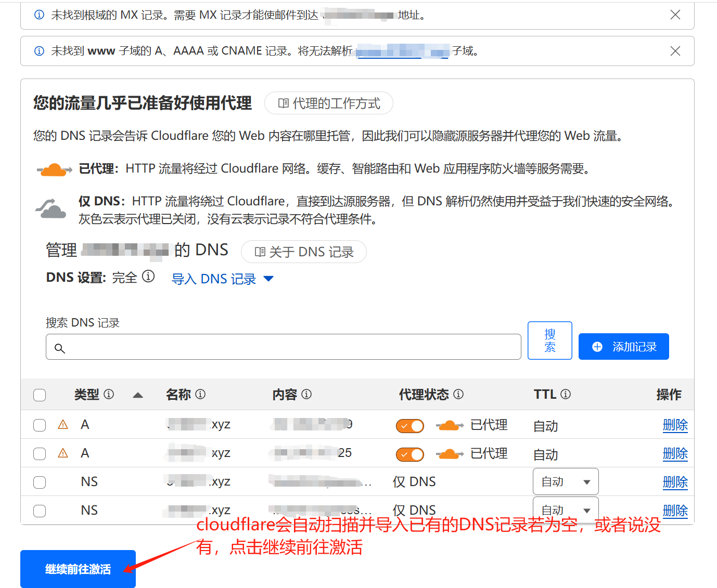This screenshot has width=717, height=588.
Task: Click the 添加记录 button
Action: pyautogui.click(x=624, y=347)
